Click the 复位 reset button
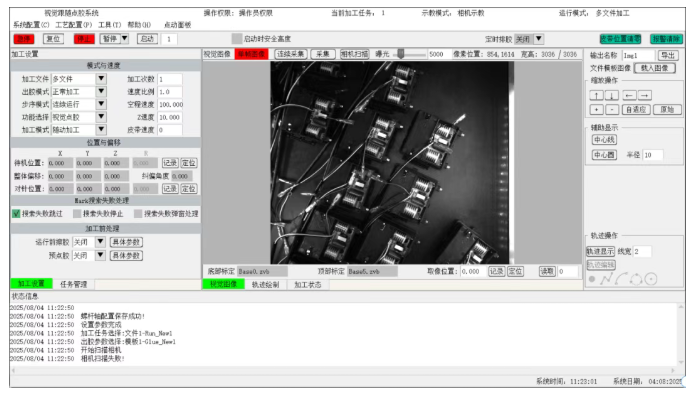 [53, 39]
